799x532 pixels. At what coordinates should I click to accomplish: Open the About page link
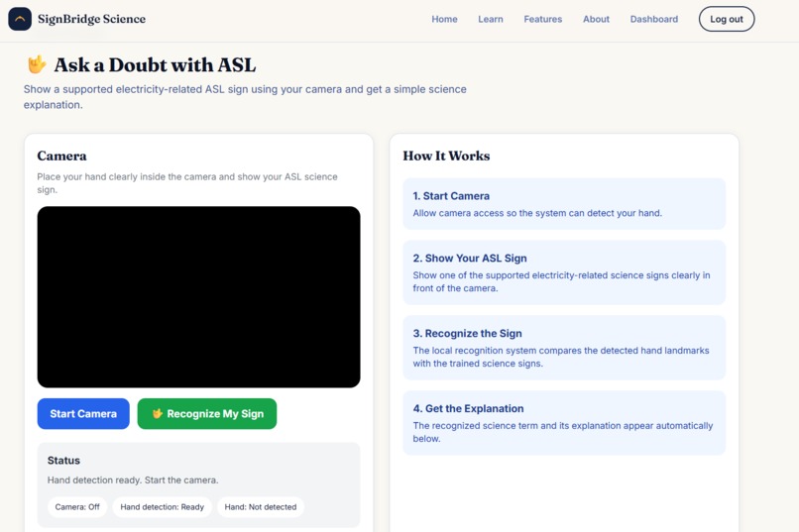[x=596, y=19]
